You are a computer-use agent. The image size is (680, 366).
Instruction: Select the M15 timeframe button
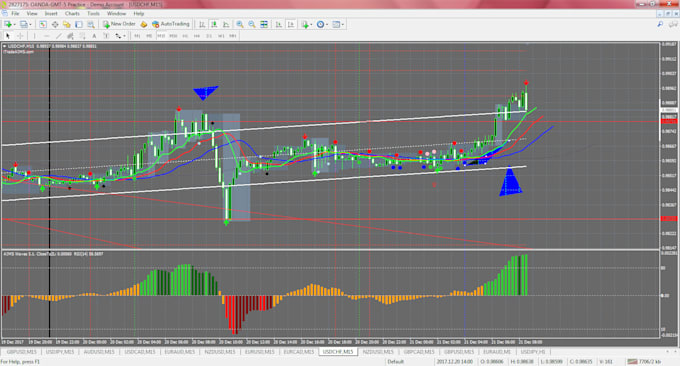(161, 36)
